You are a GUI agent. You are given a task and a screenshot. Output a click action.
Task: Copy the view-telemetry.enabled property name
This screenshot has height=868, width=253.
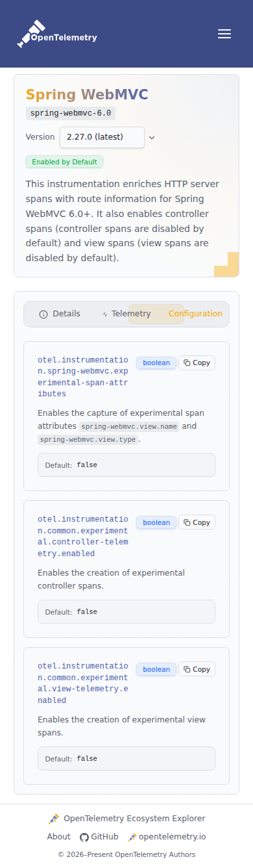(197, 669)
